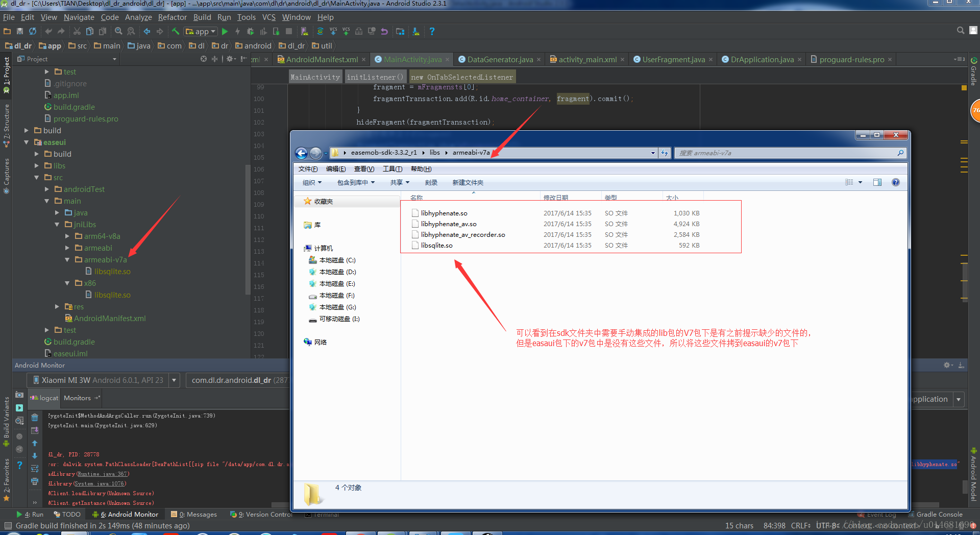Click the Screen Capture camera icon in Android Monitor
This screenshot has height=535, width=980.
point(19,395)
